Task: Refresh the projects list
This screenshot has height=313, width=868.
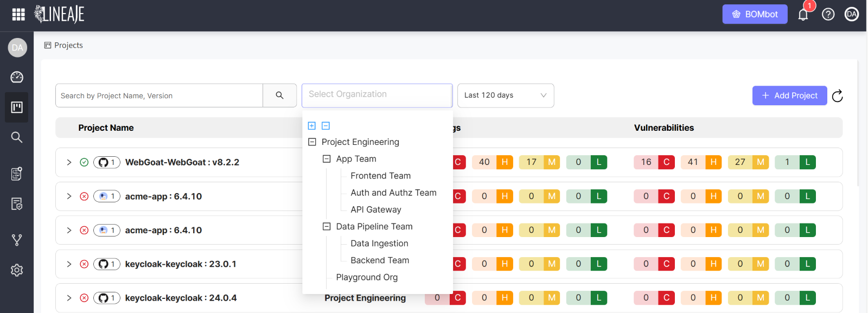Action: click(x=838, y=96)
